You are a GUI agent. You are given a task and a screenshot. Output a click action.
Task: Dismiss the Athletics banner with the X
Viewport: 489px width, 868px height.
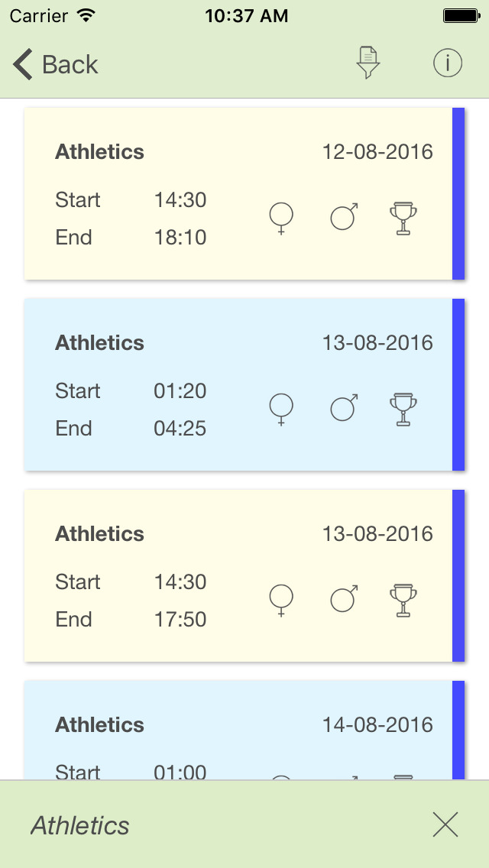click(x=445, y=825)
